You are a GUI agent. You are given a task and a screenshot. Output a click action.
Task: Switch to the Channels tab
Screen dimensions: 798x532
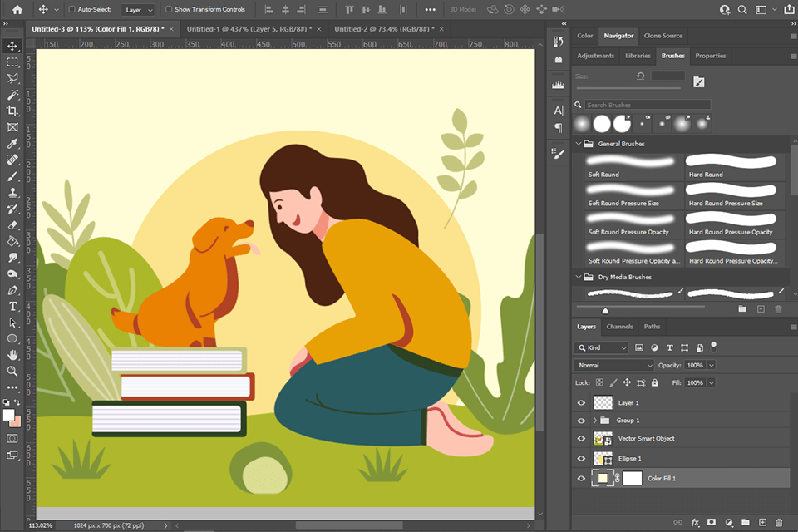620,327
